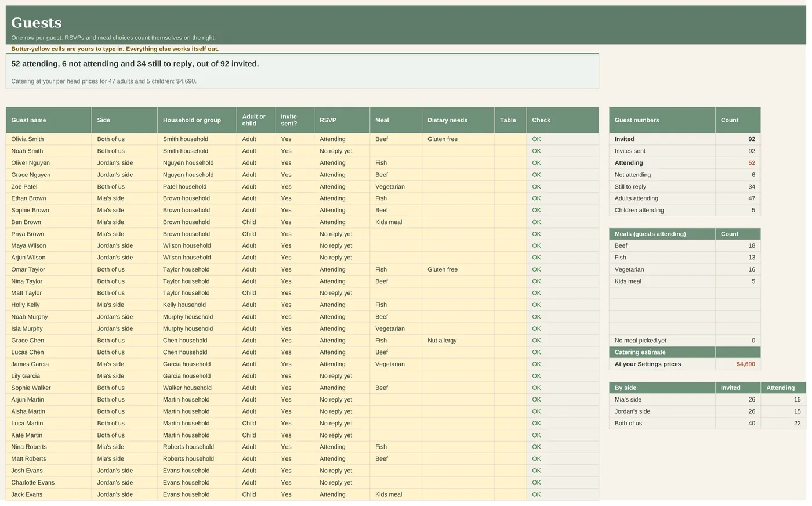Select the Charlotte Evans name cell
The width and height of the screenshot is (812, 506).
[x=49, y=483]
